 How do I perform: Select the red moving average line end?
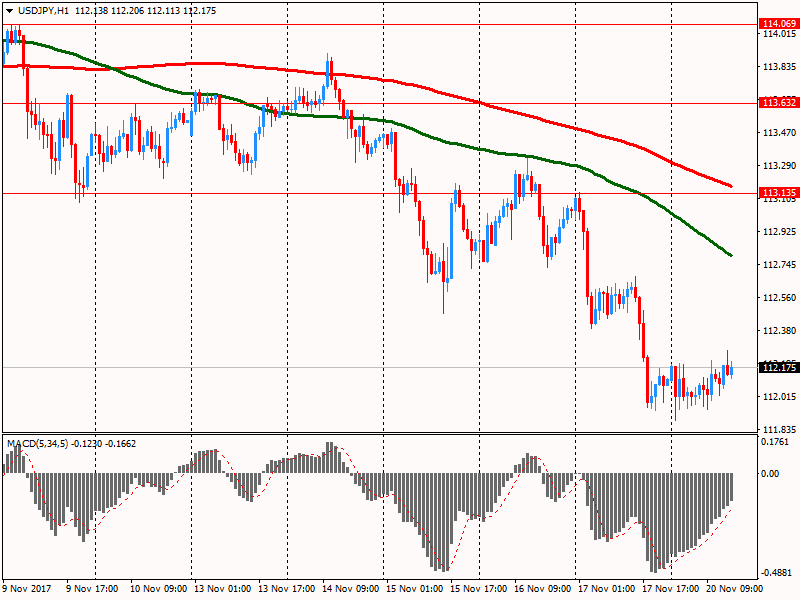(731, 186)
